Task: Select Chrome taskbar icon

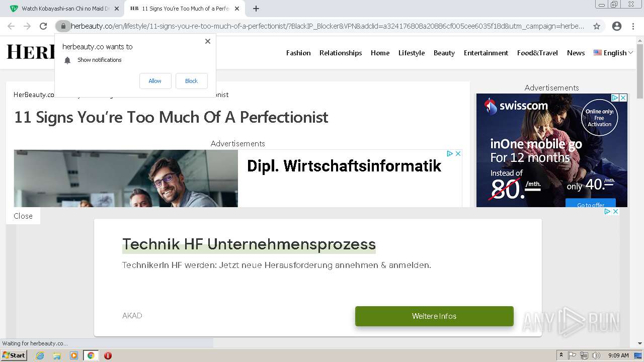Action: click(91, 355)
